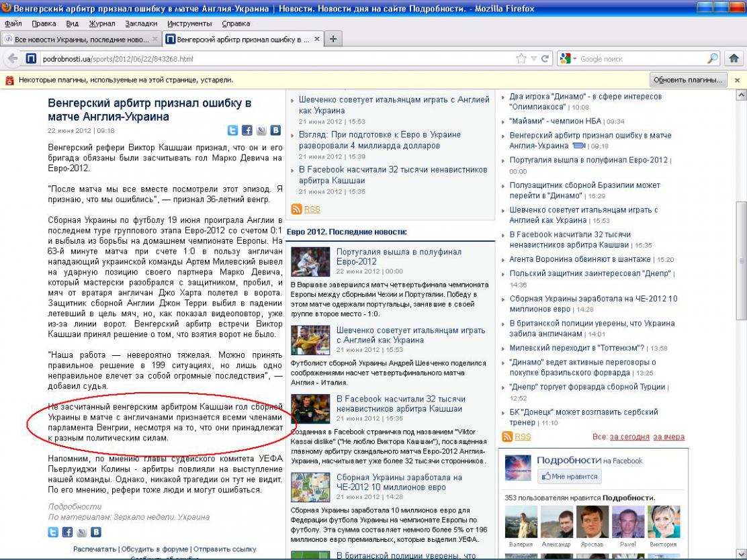Click the 'Обсудить в форуме' link
747x560 pixels.
(x=155, y=549)
